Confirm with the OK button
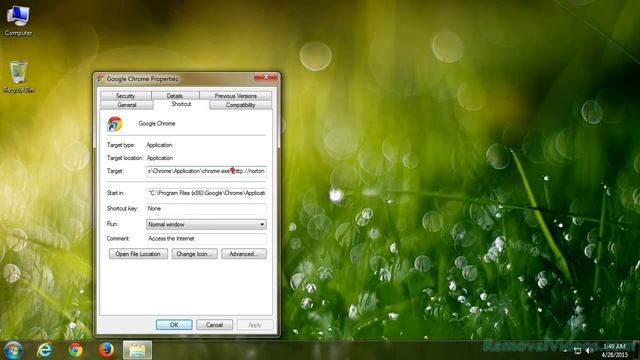640x360 pixels. pos(174,325)
